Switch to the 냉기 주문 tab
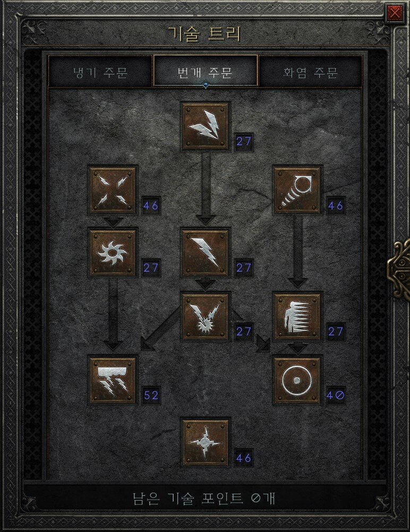410x532 pixels. click(100, 72)
